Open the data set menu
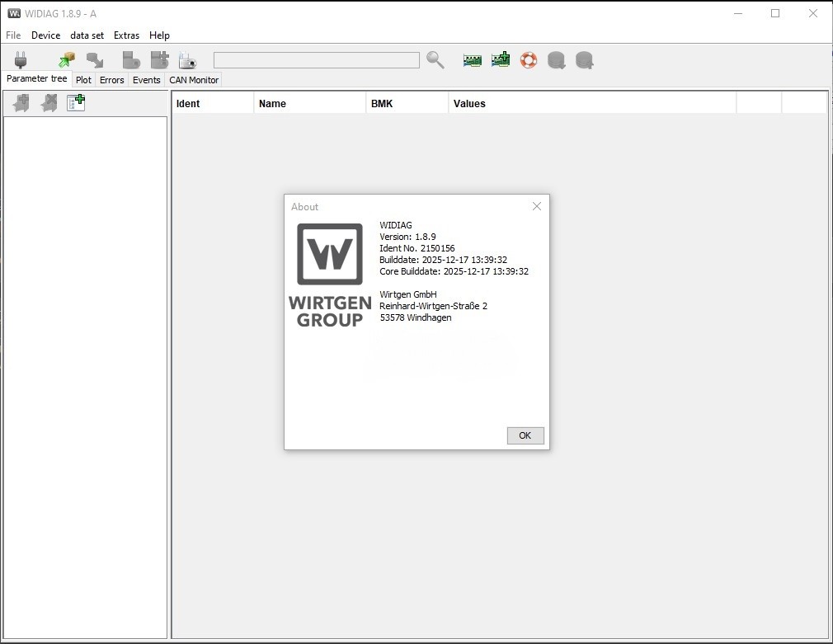 click(x=87, y=35)
